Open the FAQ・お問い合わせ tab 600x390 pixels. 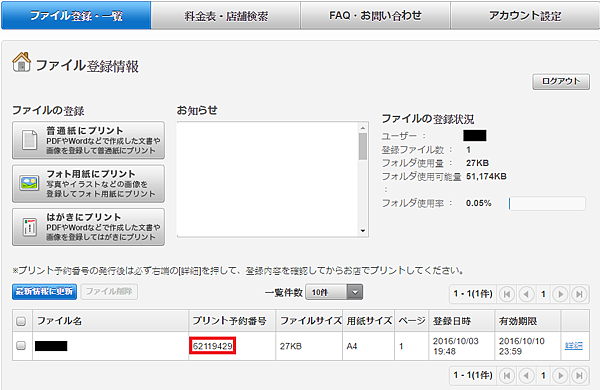click(x=375, y=15)
